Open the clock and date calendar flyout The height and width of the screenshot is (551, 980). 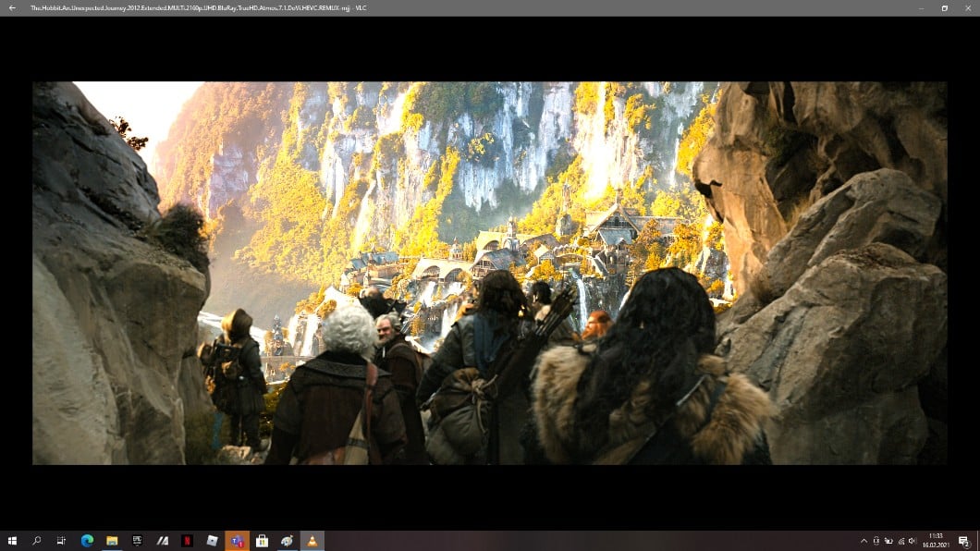coord(936,541)
